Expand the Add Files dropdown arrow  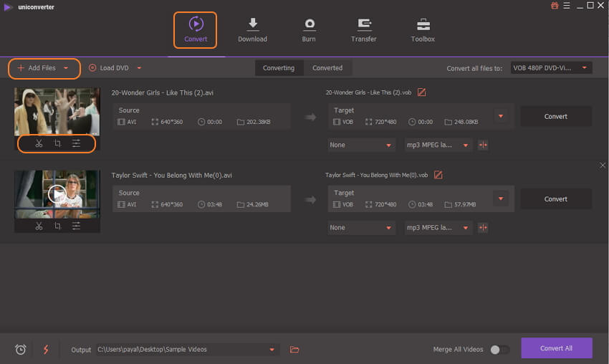point(66,68)
